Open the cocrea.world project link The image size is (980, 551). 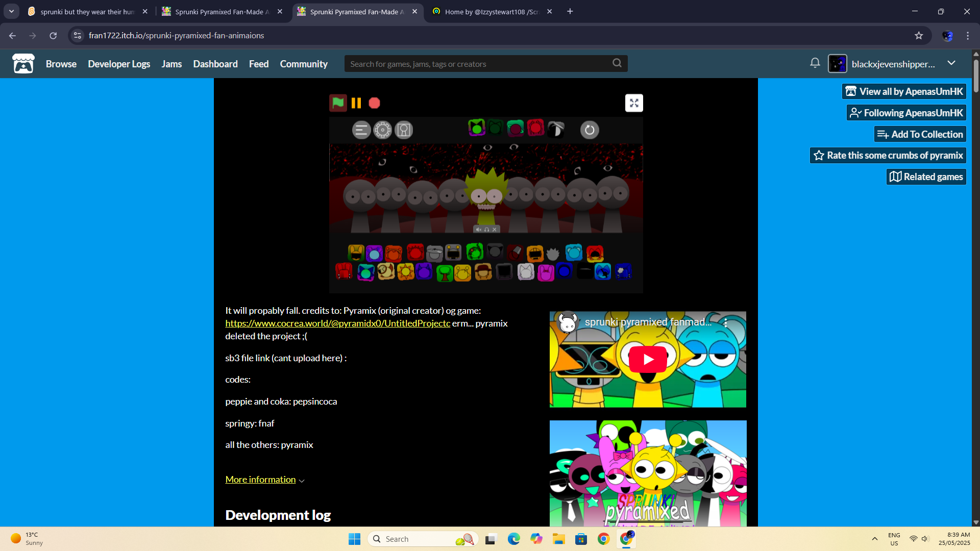pos(338,323)
